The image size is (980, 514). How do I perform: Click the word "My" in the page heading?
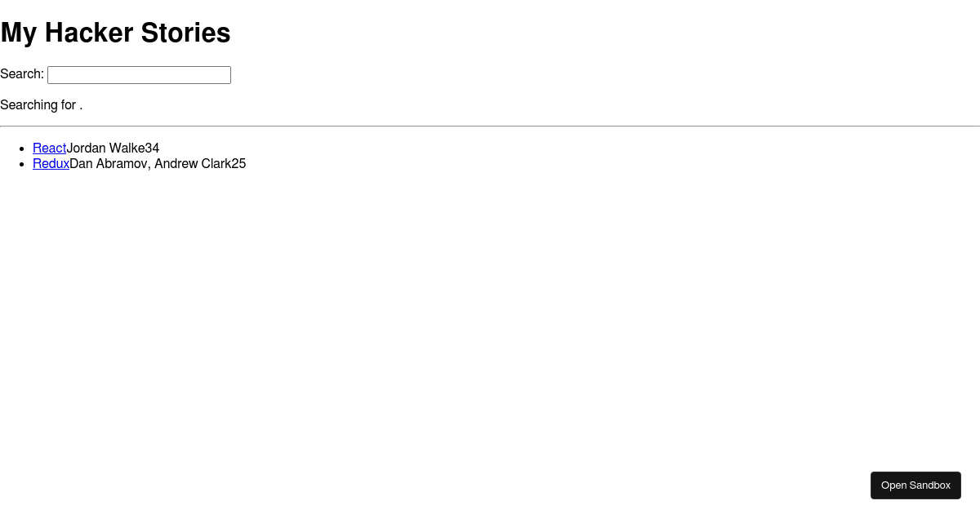click(19, 33)
